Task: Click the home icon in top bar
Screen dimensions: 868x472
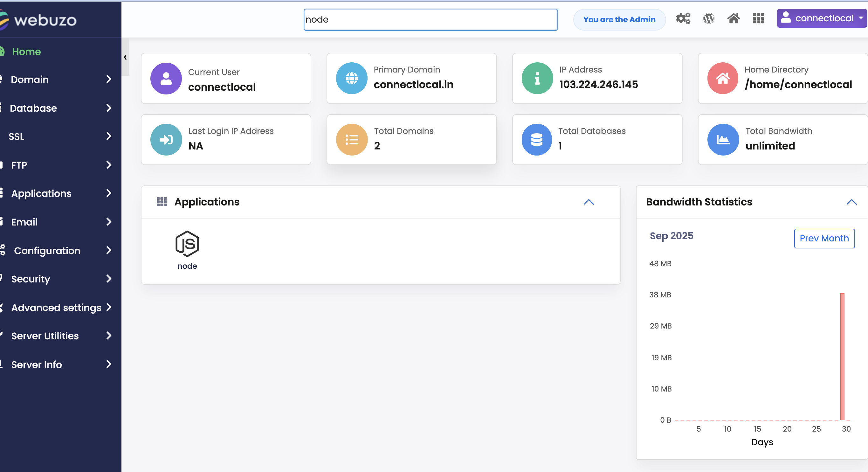Action: (733, 18)
